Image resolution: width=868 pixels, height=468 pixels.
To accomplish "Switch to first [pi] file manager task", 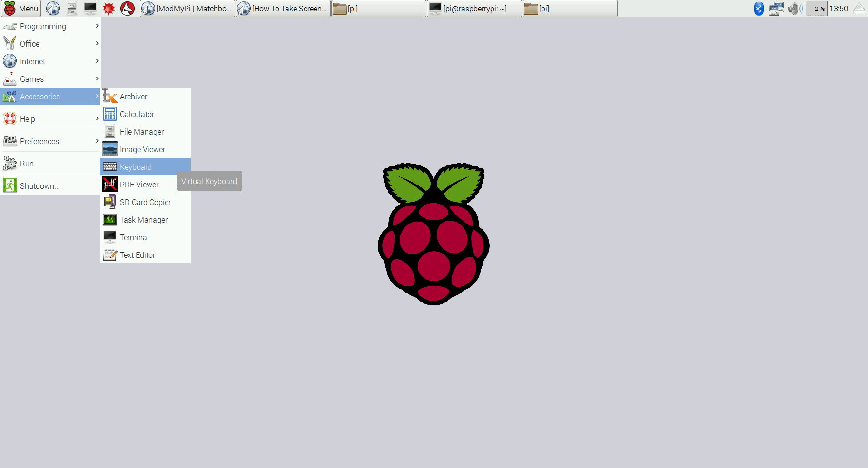I will coord(379,9).
